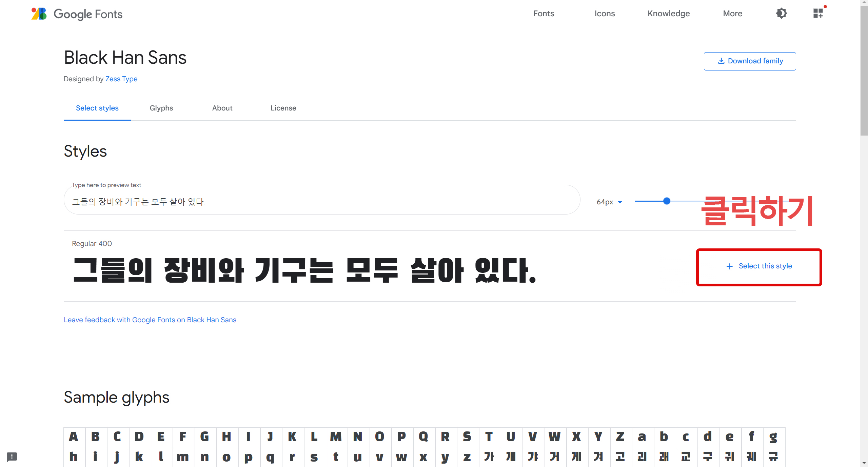Click the large Korean preview sentence
Viewport: 868px width, 467px height.
point(305,270)
